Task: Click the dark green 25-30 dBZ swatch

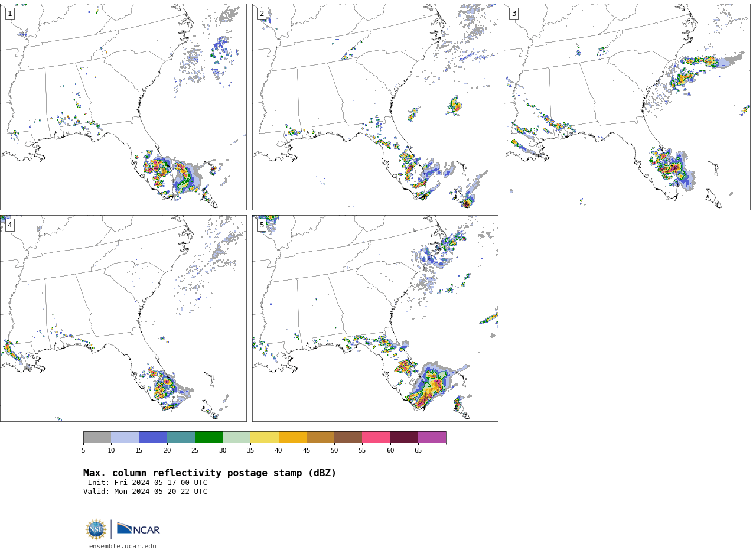Action: (208, 437)
